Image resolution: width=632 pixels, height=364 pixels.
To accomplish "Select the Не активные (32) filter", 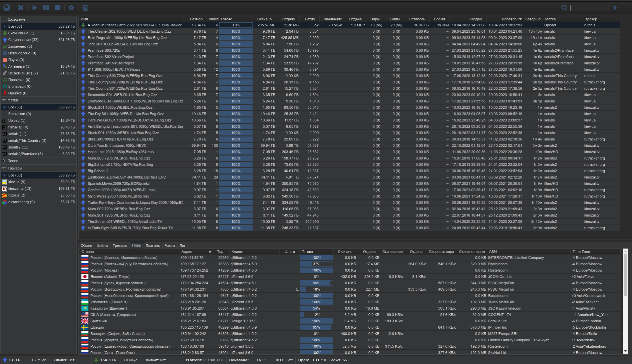I will pos(38,73).
